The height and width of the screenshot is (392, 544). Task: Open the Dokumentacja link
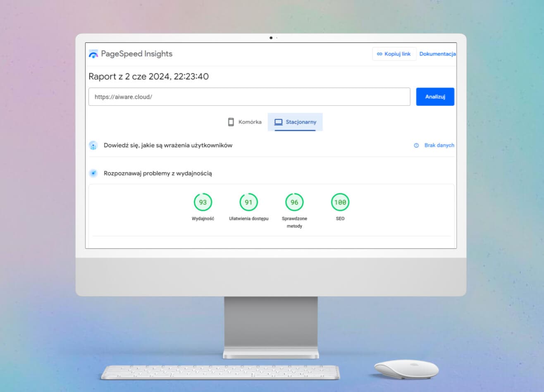click(x=437, y=54)
